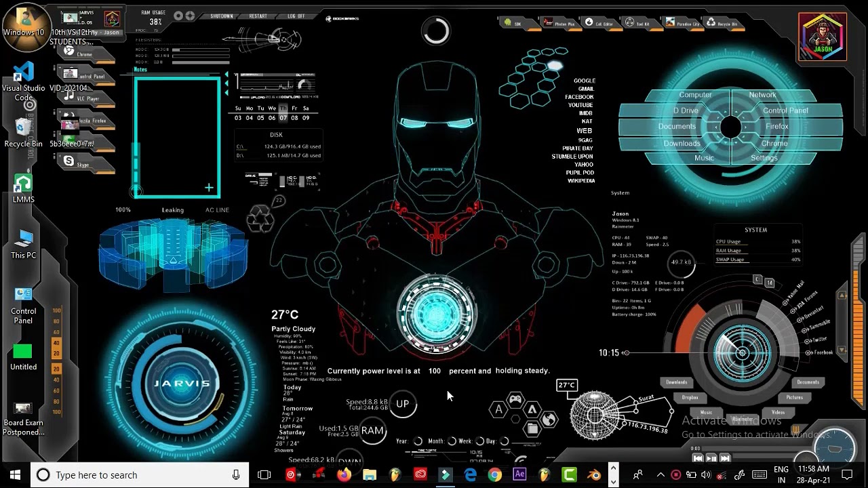Select Computer in the circular menu
This screenshot has width=868, height=488.
click(x=695, y=95)
